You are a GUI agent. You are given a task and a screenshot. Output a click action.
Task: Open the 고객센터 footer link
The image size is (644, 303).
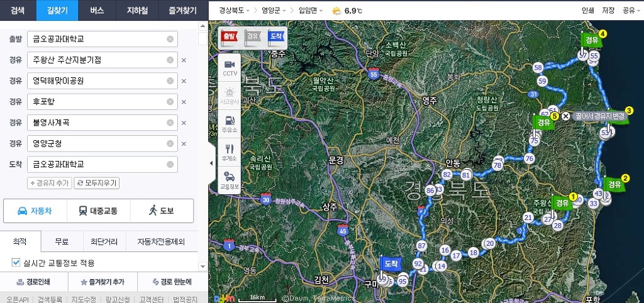151,299
